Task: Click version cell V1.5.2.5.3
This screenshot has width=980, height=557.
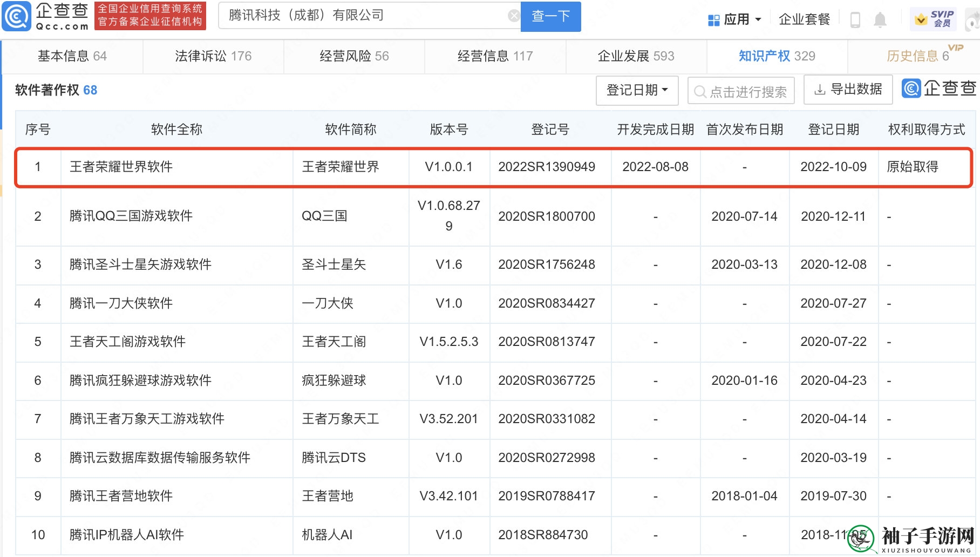Action: coord(449,342)
